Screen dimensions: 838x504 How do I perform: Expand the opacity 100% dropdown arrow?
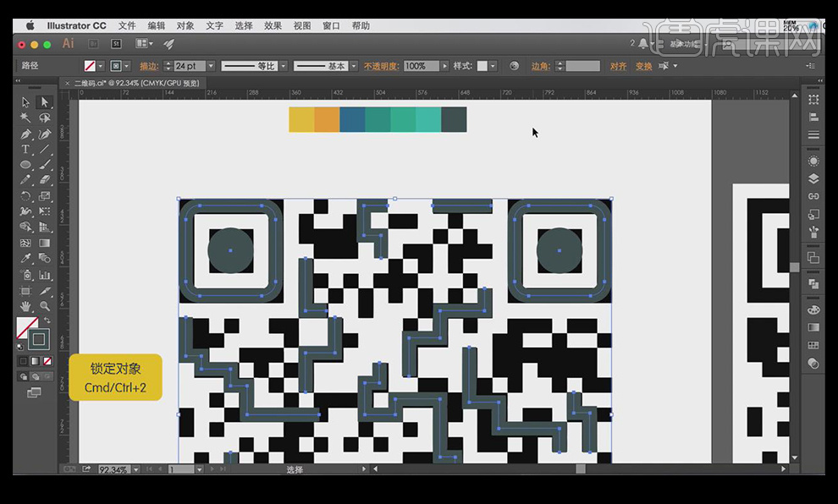(x=445, y=66)
